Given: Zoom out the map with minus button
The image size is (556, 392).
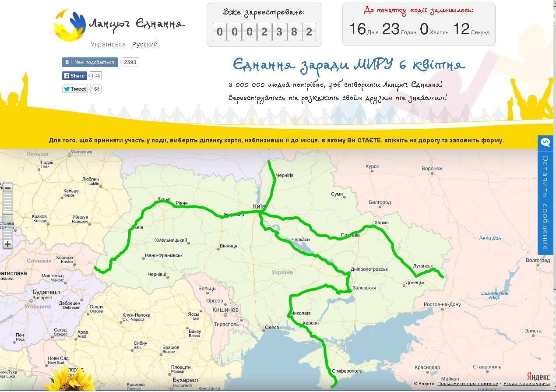Looking at the screenshot, I should click(7, 188).
